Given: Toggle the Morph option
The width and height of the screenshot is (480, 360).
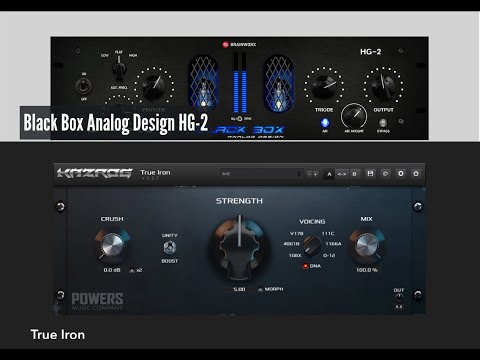Looking at the screenshot, I should 270,289.
